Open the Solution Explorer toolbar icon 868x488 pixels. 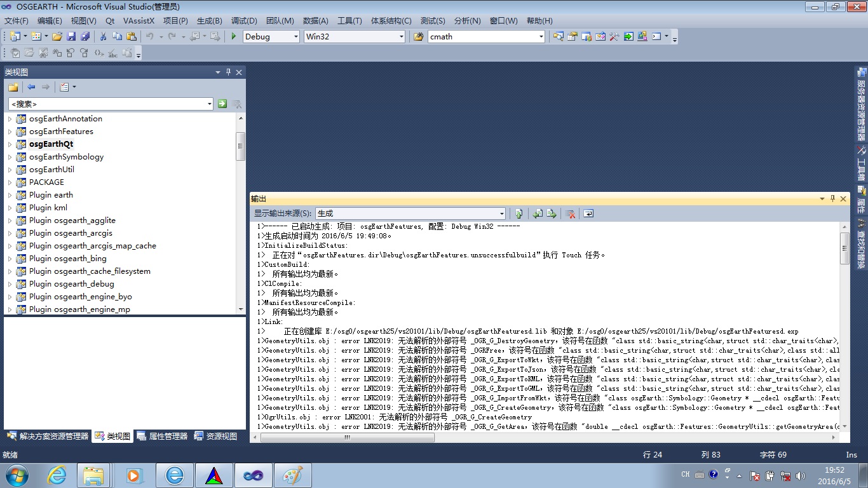[558, 36]
